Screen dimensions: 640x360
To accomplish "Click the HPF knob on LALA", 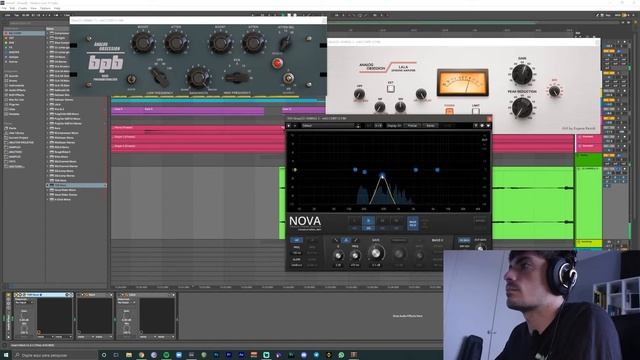I will point(359,94).
